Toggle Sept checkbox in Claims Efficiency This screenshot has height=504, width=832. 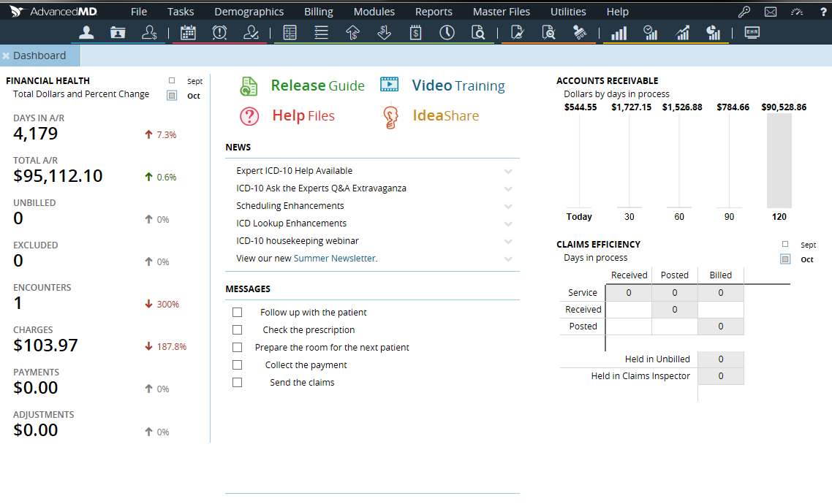click(x=785, y=244)
